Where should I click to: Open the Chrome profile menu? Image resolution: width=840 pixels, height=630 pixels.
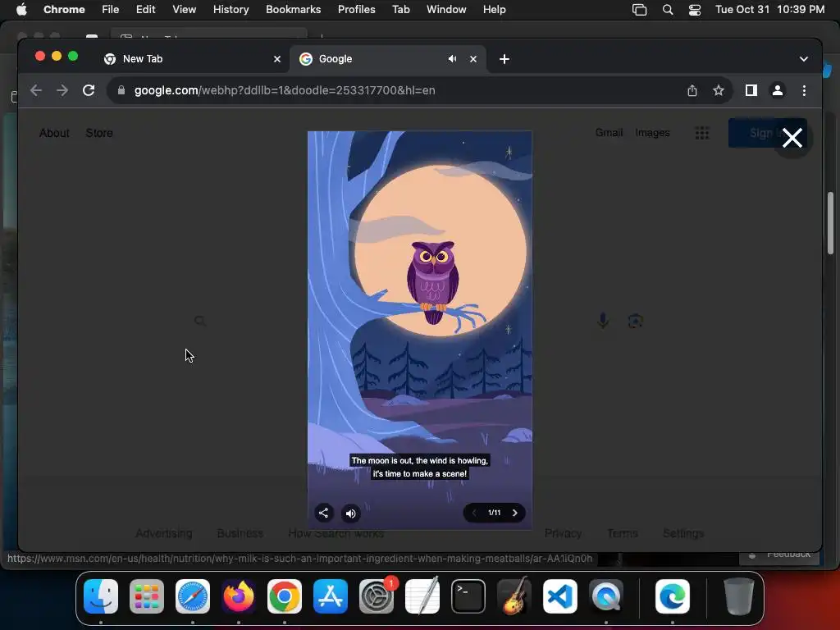778,90
